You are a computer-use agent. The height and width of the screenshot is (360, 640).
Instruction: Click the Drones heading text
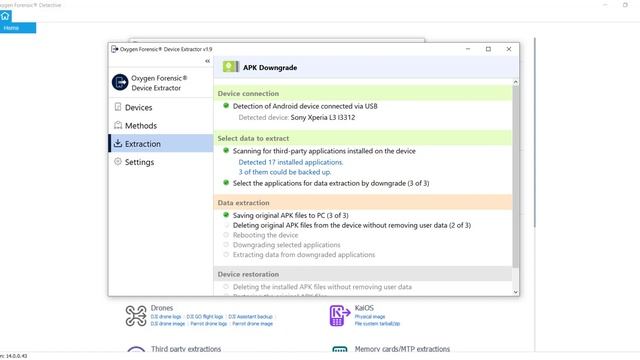[162, 308]
